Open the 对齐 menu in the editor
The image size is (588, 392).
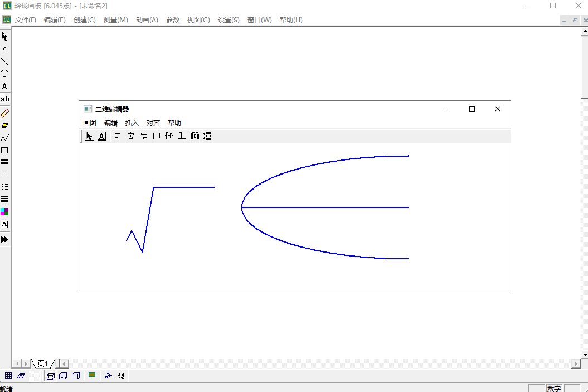[x=153, y=123]
